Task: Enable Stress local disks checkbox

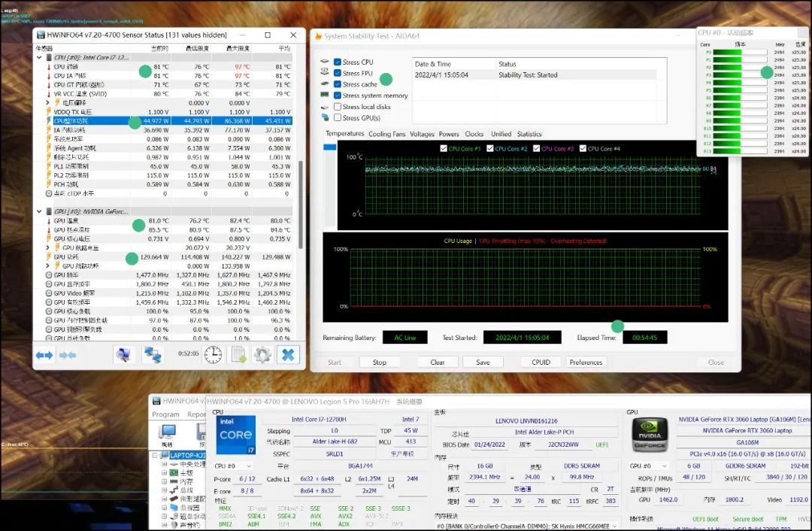Action: 337,107
